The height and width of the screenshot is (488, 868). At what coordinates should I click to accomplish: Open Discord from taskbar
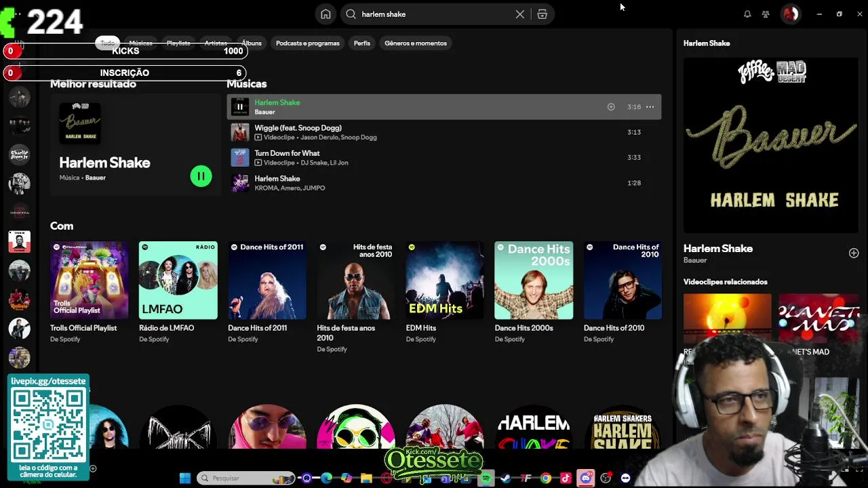(x=586, y=478)
